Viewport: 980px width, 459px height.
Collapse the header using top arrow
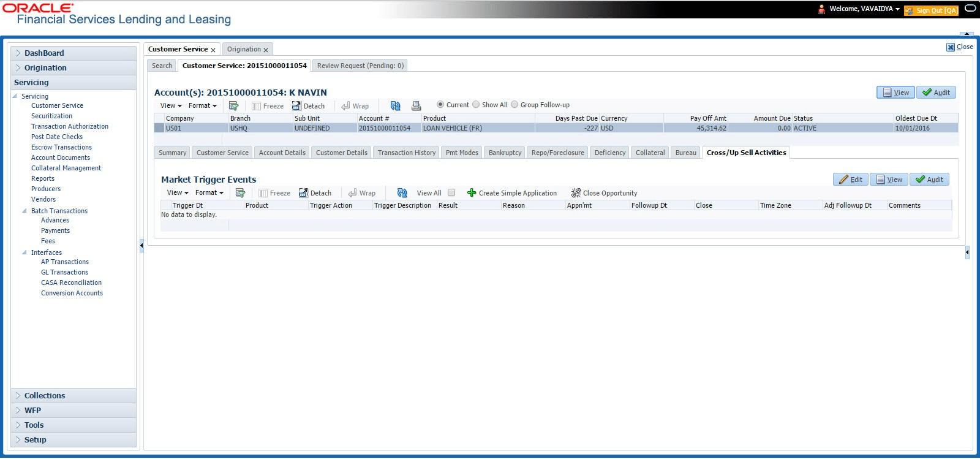pos(967,34)
